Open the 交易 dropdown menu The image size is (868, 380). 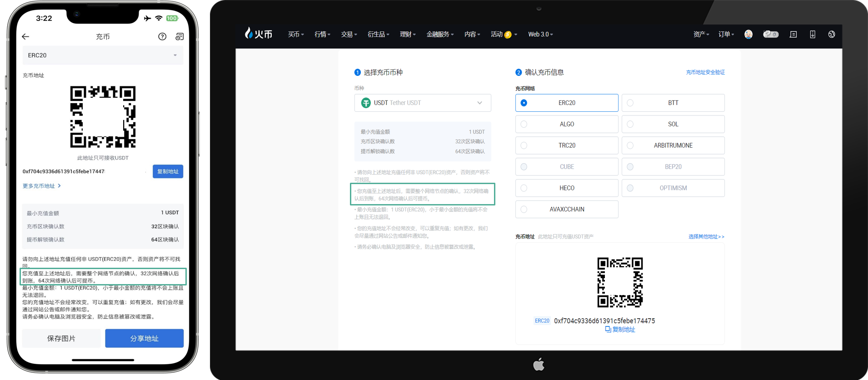pos(349,35)
